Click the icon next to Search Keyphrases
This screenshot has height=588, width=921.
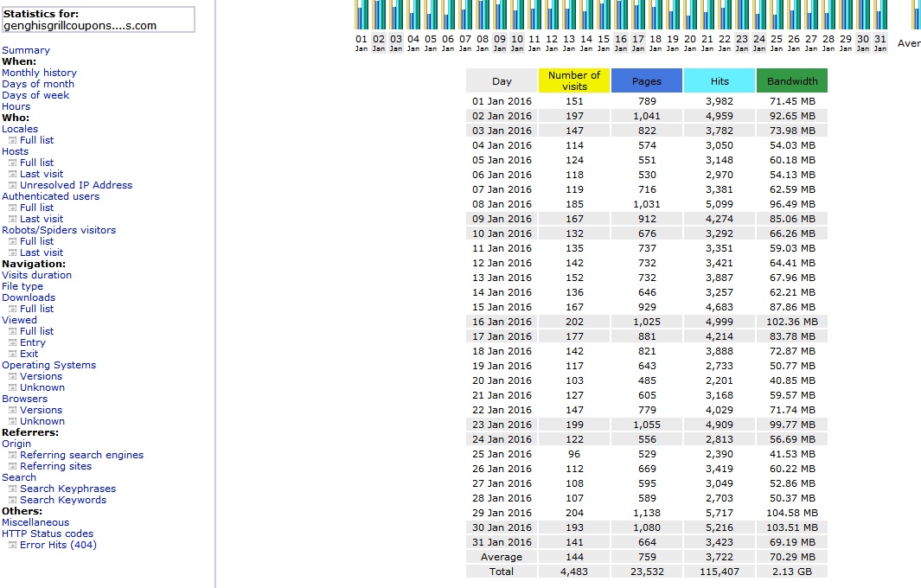[x=12, y=489]
